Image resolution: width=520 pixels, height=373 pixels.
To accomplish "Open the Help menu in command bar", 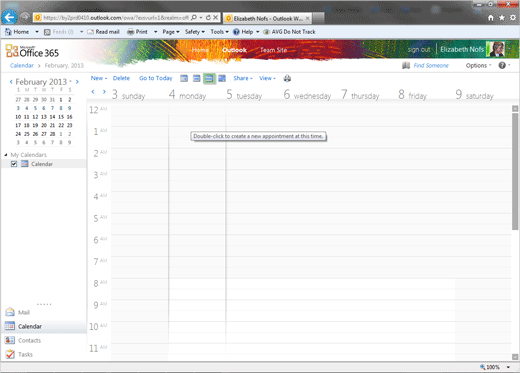I will click(x=246, y=32).
